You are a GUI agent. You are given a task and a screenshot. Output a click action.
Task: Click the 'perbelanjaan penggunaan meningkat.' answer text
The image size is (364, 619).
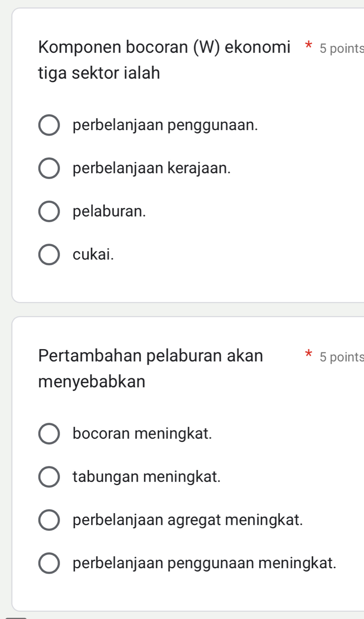[204, 563]
